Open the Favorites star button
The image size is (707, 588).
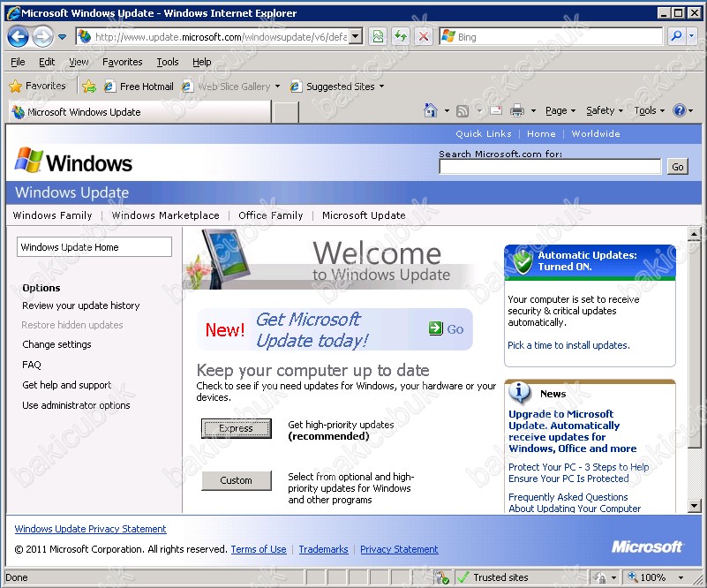pos(37,86)
